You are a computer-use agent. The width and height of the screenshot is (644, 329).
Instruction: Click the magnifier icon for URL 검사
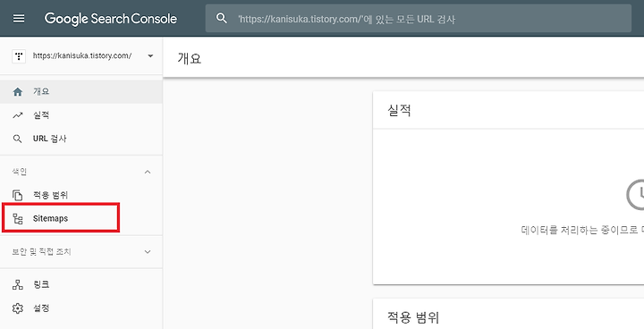pyautogui.click(x=17, y=139)
